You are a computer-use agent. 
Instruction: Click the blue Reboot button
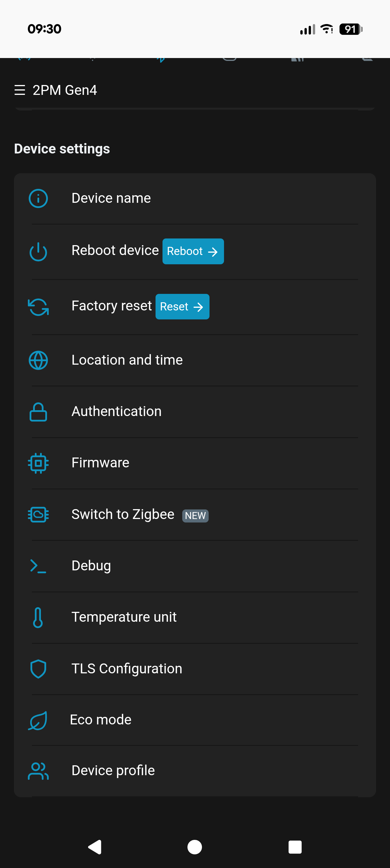coord(193,251)
